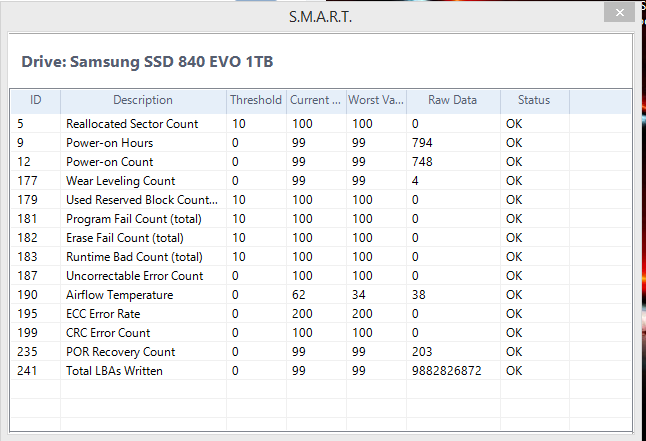Click raw data value 748
Image resolution: width=646 pixels, height=441 pixels.
(422, 162)
